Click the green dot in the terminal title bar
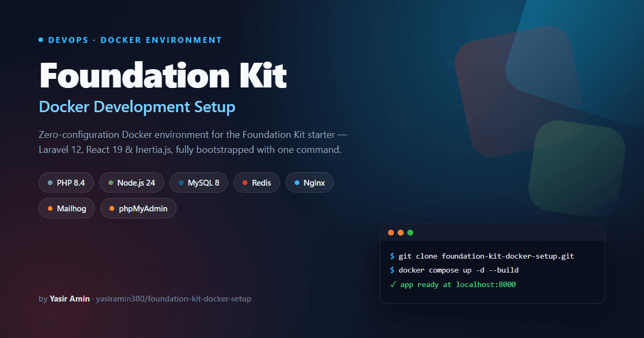 [410, 233]
